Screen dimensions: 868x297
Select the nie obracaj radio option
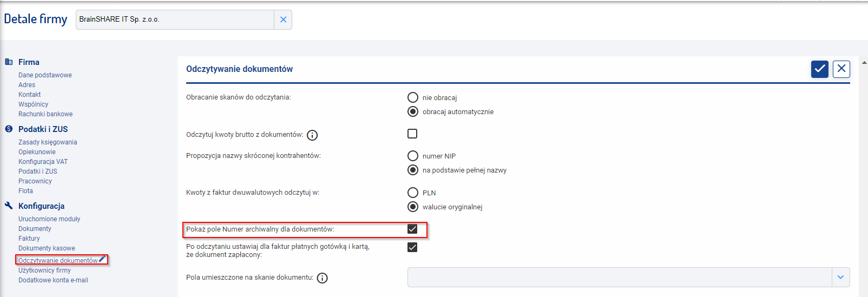pyautogui.click(x=413, y=97)
